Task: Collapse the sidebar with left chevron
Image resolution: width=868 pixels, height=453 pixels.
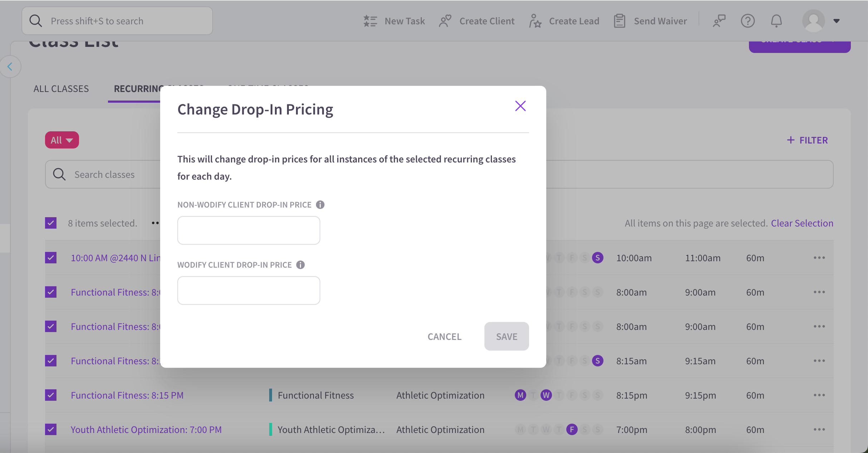Action: 10,67
